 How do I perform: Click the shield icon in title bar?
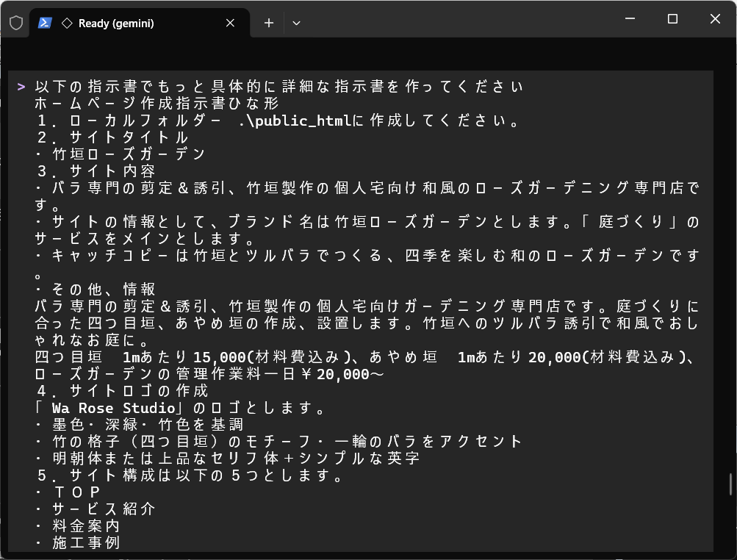[x=16, y=23]
